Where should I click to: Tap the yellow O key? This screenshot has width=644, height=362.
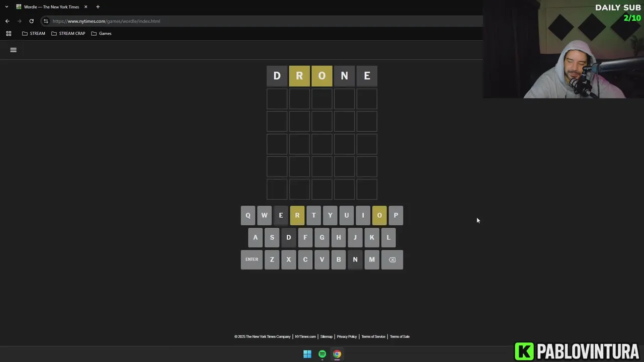379,215
